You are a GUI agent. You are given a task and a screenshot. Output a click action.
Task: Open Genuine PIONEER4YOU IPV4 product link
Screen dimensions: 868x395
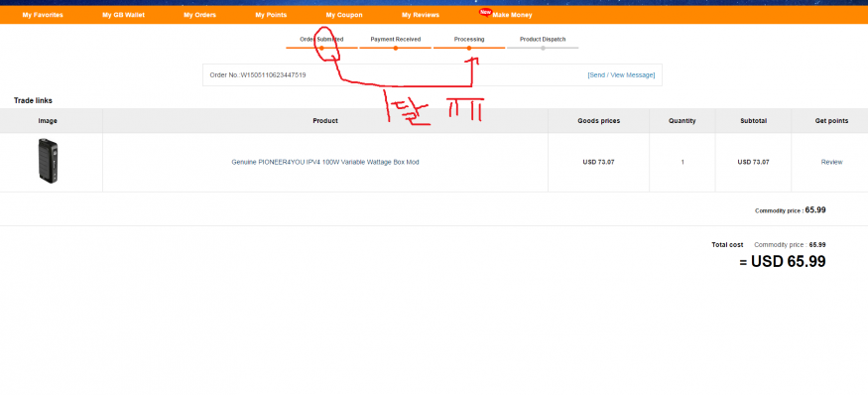325,163
